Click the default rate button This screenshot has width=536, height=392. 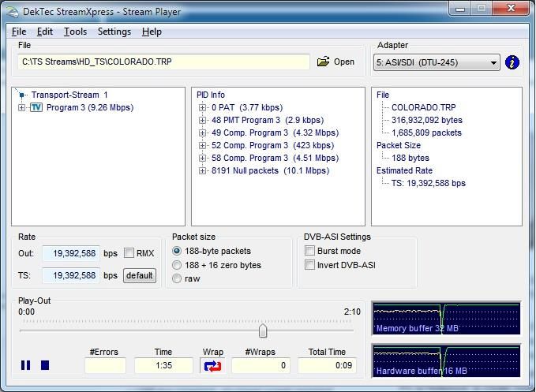pos(140,275)
